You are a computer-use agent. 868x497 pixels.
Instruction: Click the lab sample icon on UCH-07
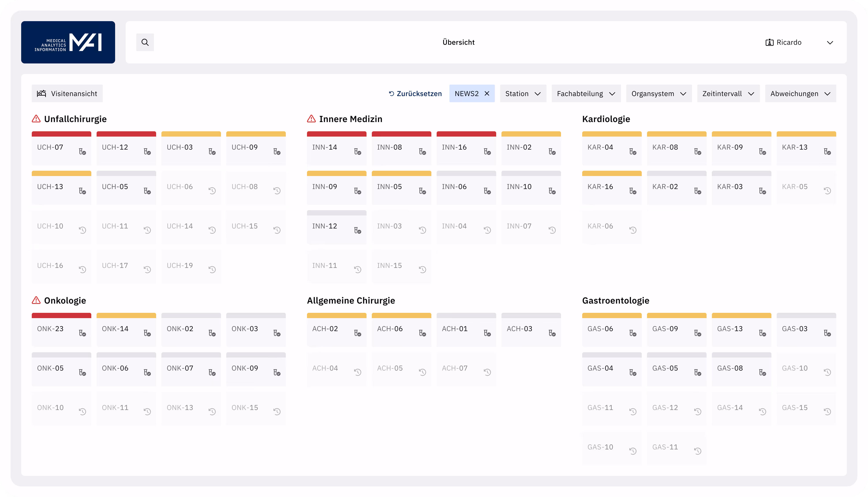click(x=82, y=152)
